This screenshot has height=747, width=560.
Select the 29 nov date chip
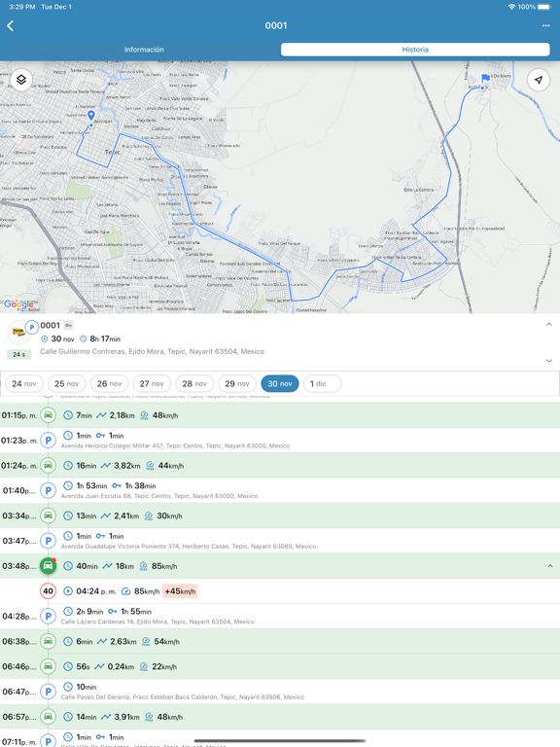tap(237, 383)
